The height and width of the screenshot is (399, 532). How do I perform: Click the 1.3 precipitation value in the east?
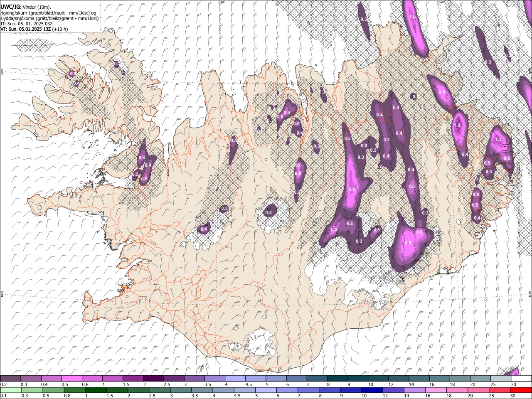coord(498,140)
